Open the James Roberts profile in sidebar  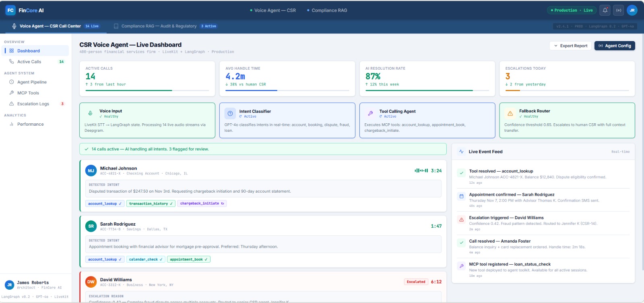click(x=36, y=285)
